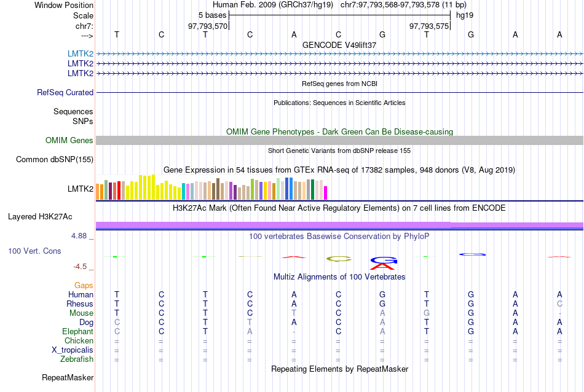
Task: Open GTEx Gene Expression track title
Action: click(339, 170)
